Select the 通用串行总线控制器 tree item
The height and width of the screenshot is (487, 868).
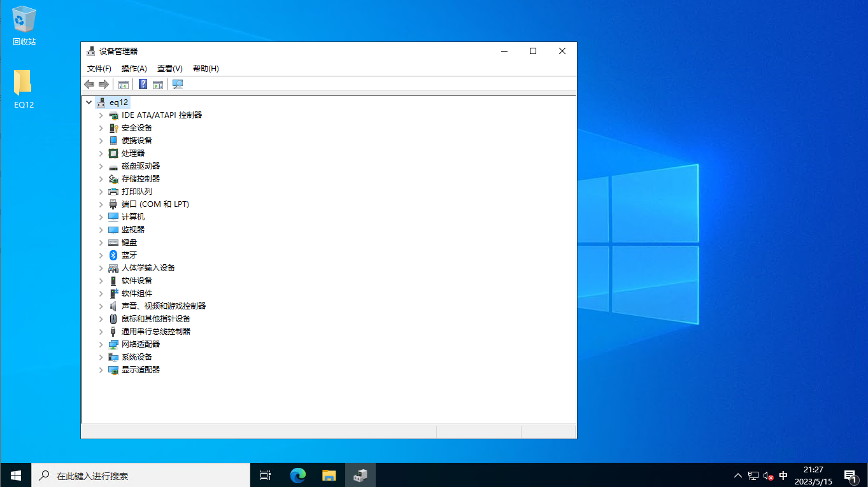(x=156, y=331)
